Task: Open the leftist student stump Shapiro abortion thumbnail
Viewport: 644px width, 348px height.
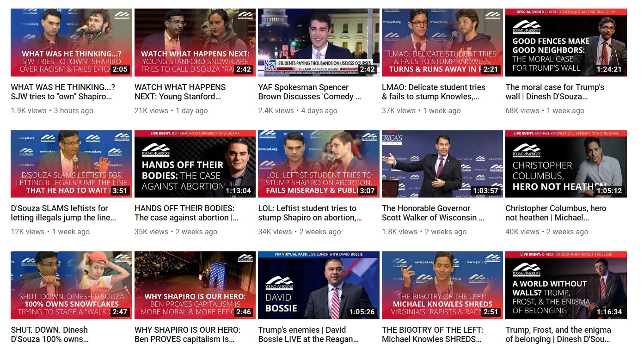Action: (319, 164)
